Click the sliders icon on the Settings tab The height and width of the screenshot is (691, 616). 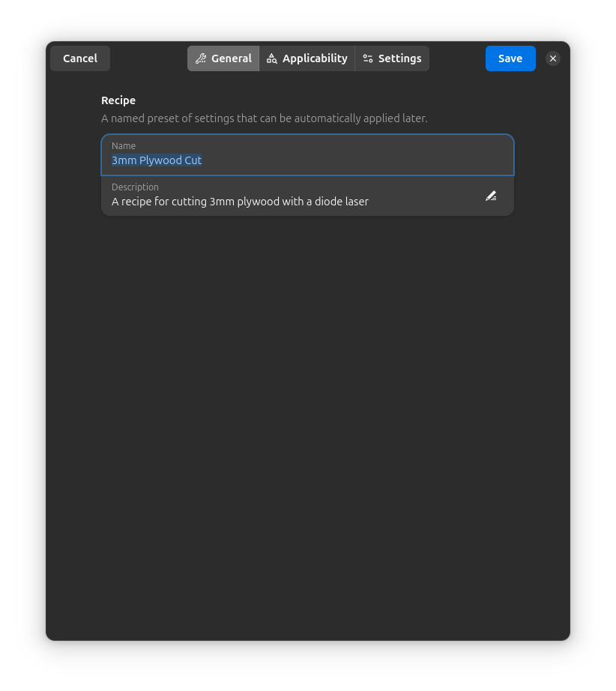pyautogui.click(x=368, y=58)
